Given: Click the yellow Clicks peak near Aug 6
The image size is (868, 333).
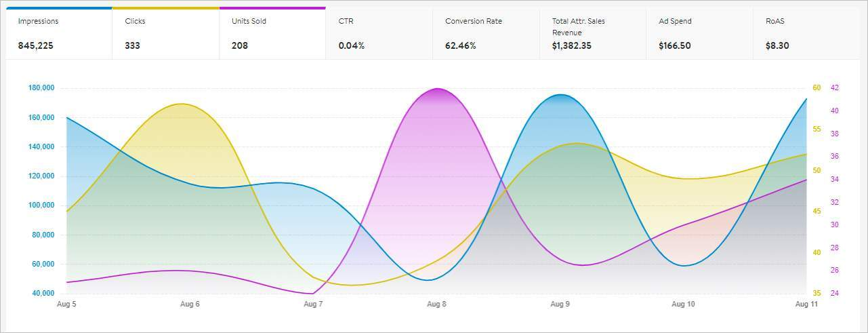Looking at the screenshot, I should pyautogui.click(x=182, y=104).
